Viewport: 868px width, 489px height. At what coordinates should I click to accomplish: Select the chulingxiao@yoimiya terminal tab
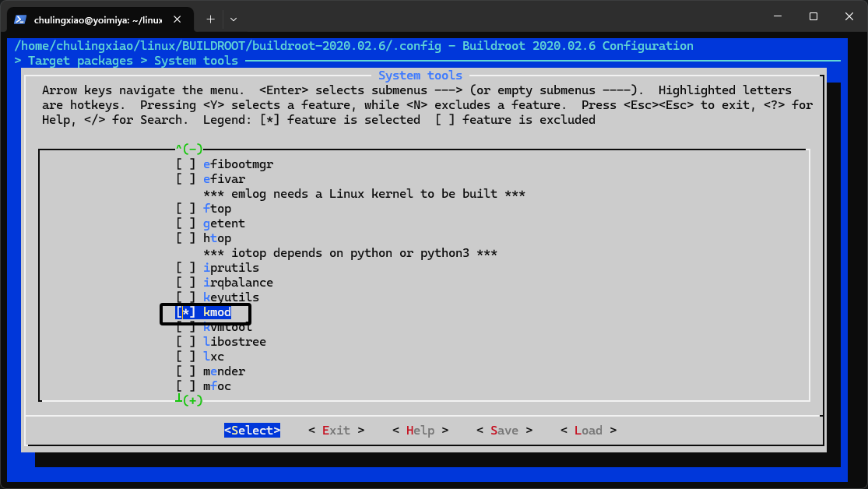pyautogui.click(x=100, y=19)
